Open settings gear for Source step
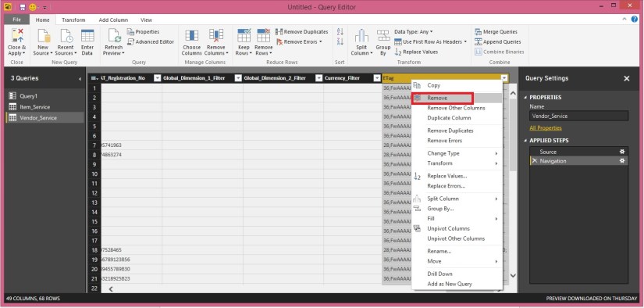The width and height of the screenshot is (644, 308). (x=622, y=152)
